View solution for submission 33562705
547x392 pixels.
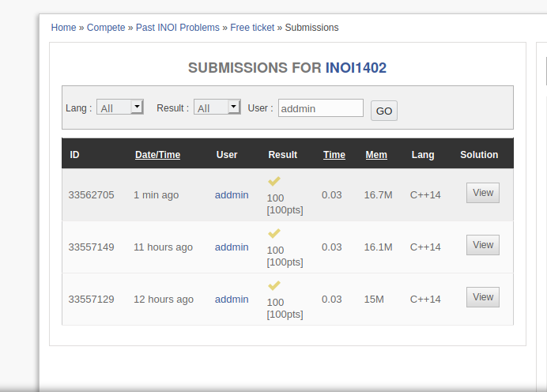[483, 193]
